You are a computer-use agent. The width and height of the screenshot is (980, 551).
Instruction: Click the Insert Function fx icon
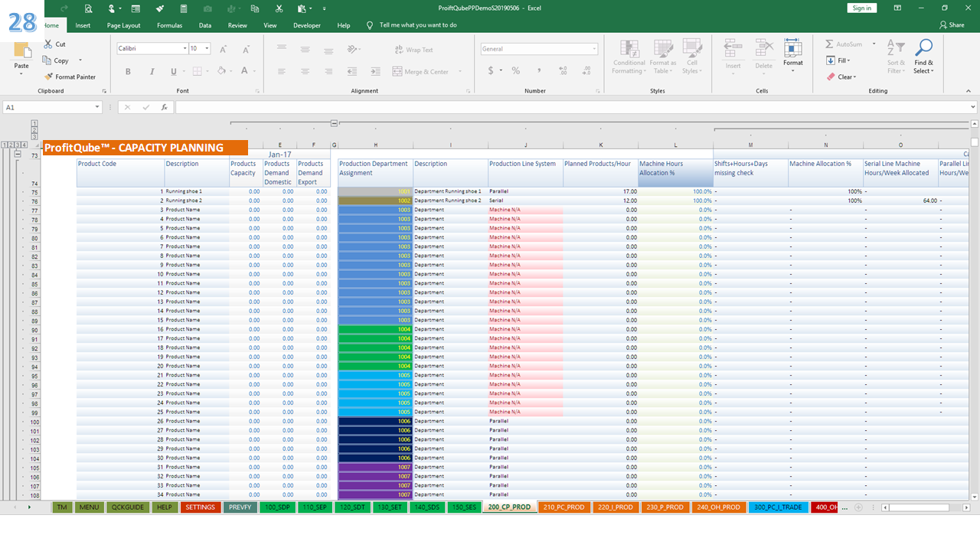pyautogui.click(x=164, y=107)
